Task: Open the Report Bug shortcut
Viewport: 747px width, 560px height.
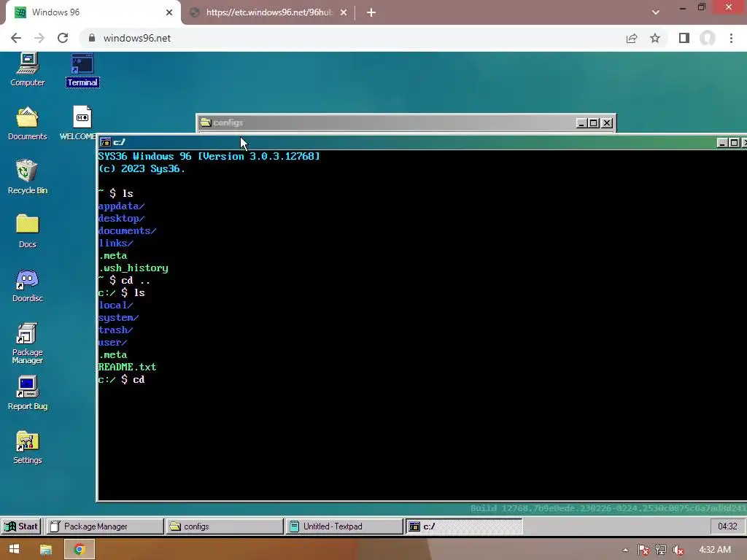Action: tap(27, 393)
